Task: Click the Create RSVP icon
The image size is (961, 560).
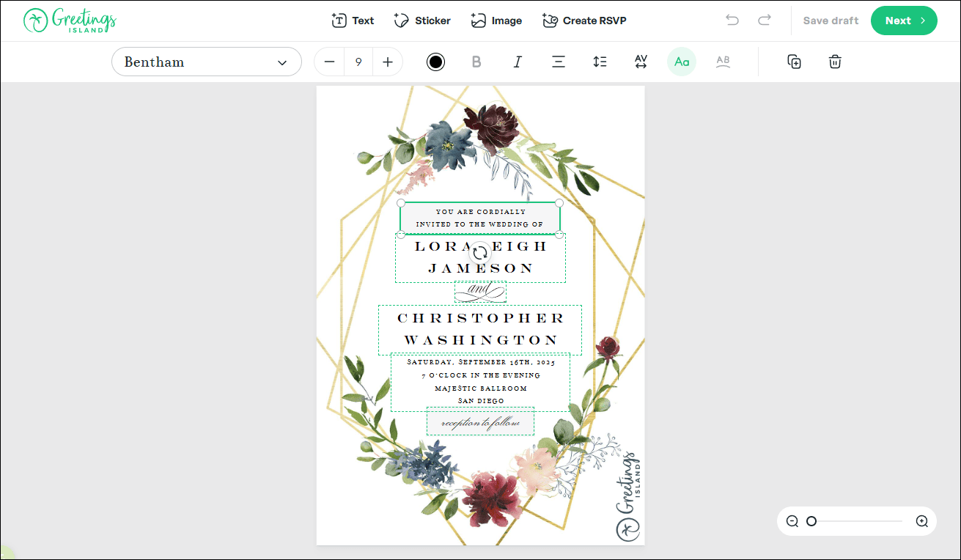Action: click(x=549, y=21)
